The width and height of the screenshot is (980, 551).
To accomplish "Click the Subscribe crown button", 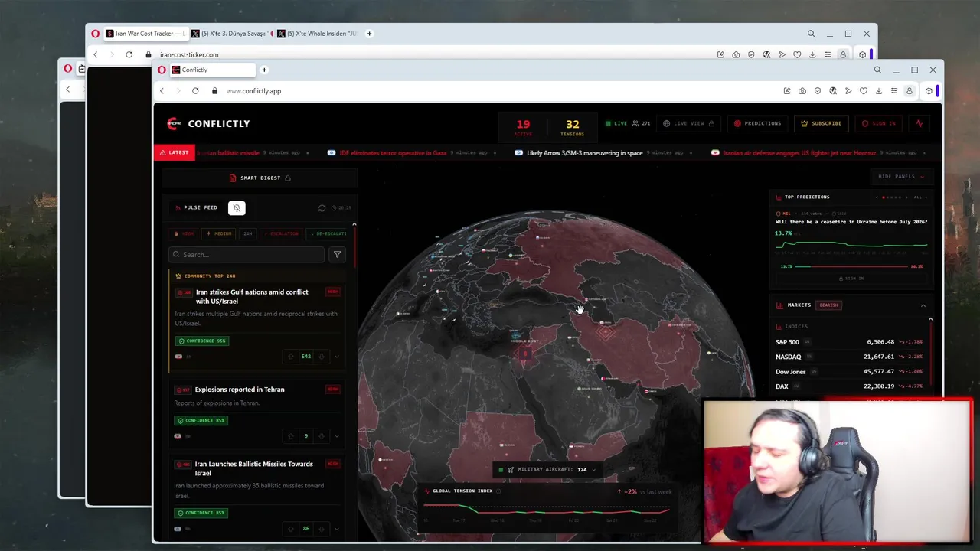I will coord(821,123).
